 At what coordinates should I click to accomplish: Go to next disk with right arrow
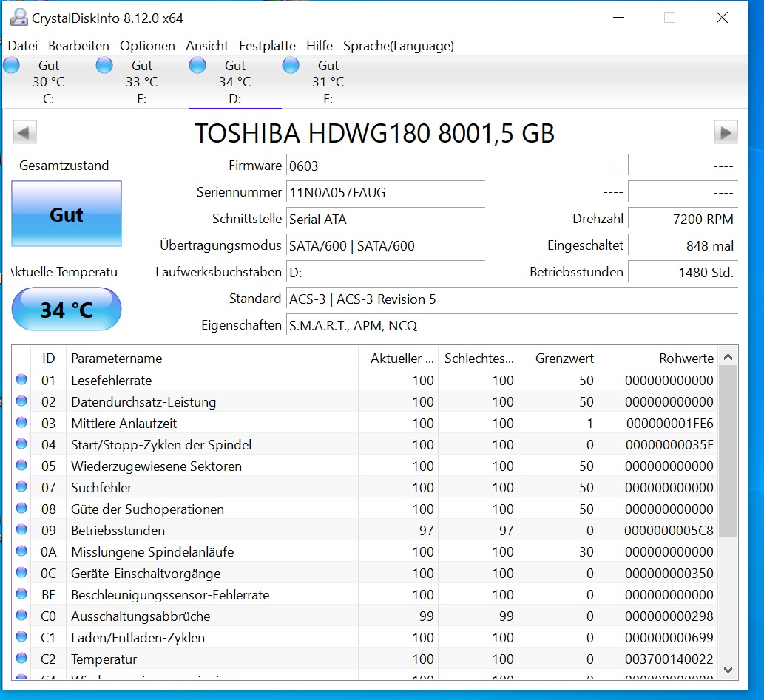(x=726, y=132)
